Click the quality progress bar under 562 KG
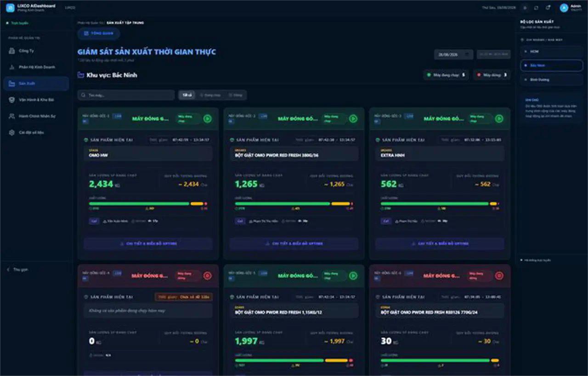 (x=440, y=203)
